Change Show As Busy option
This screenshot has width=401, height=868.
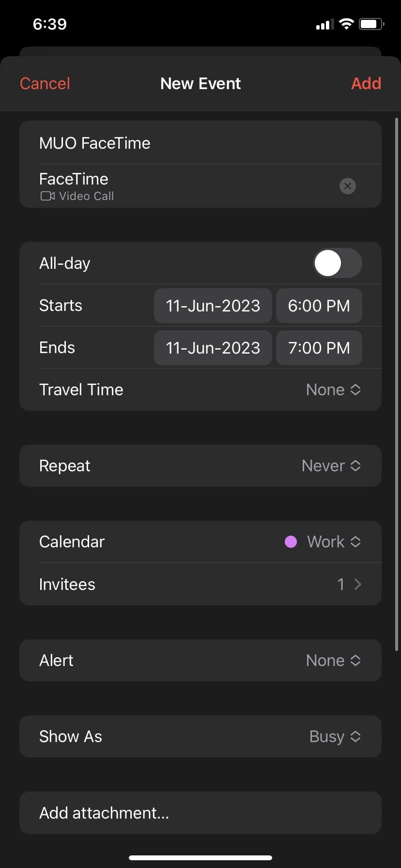[x=335, y=737]
